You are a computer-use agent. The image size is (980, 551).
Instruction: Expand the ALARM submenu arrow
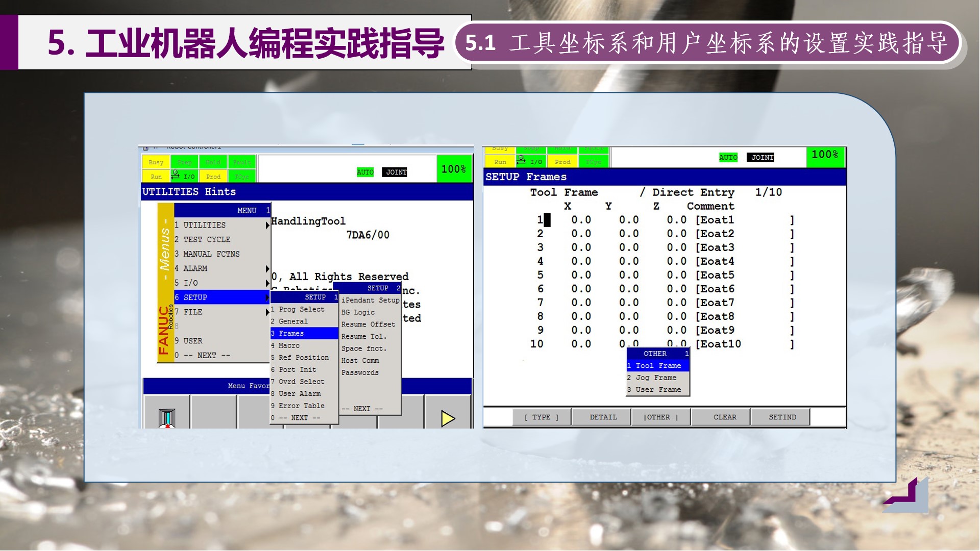coord(267,268)
